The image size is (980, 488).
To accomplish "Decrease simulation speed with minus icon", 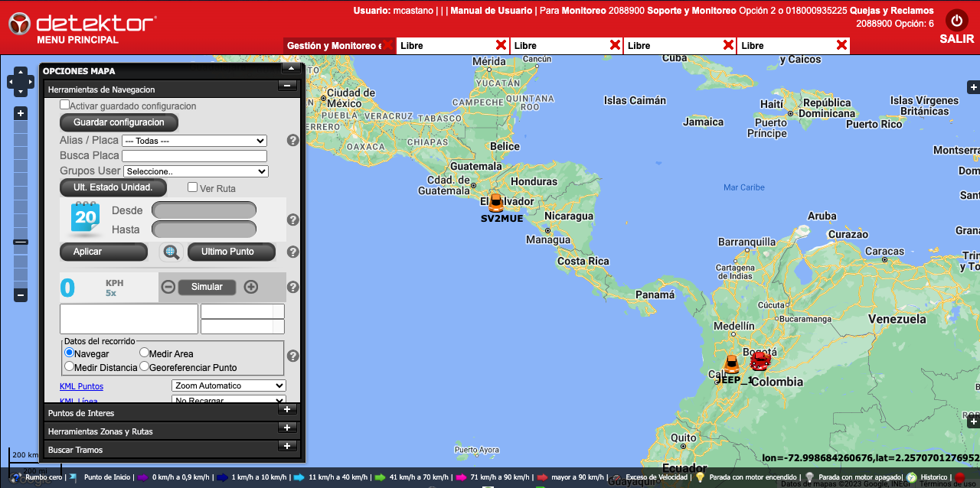I will (x=168, y=287).
